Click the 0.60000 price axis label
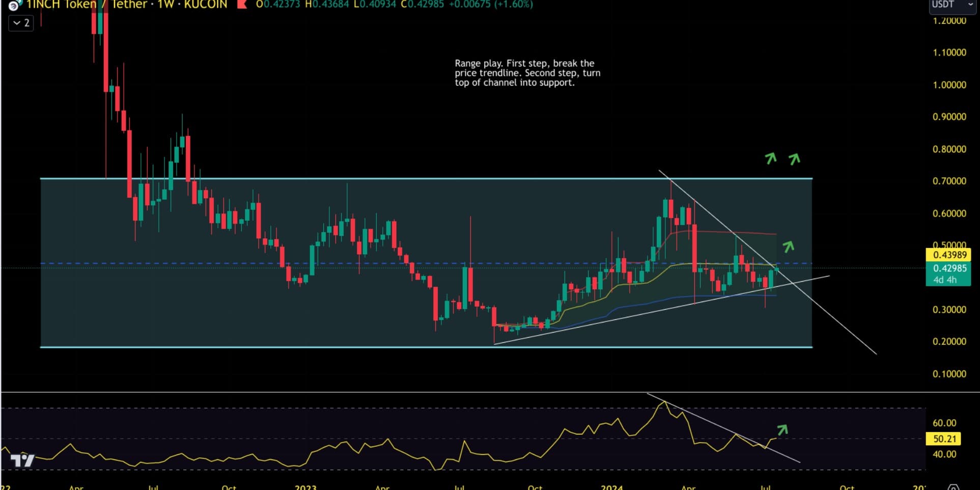980x490 pixels. (949, 213)
